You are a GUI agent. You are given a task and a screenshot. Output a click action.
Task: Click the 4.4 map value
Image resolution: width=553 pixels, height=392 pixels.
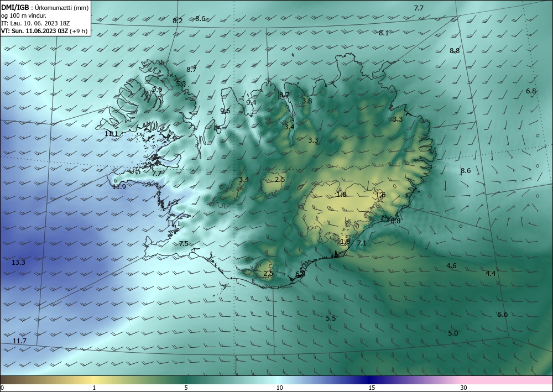point(491,273)
